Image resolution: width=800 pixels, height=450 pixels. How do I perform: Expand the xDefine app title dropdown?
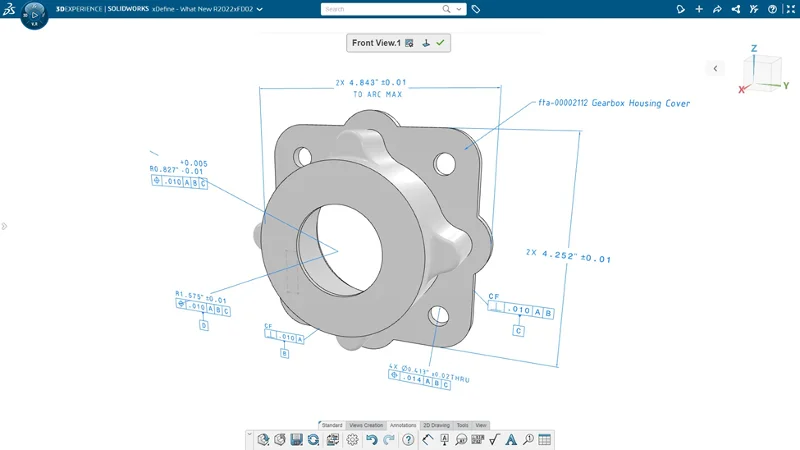pyautogui.click(x=260, y=9)
